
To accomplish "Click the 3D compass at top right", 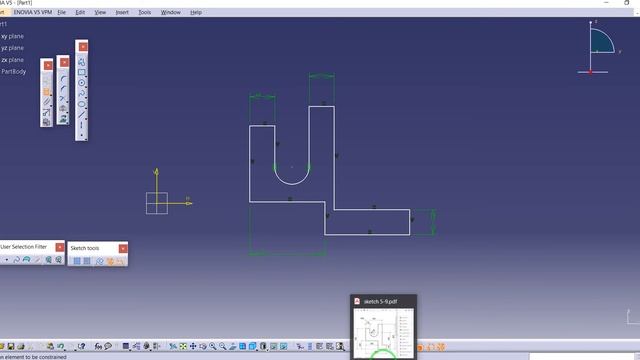I will tap(599, 47).
